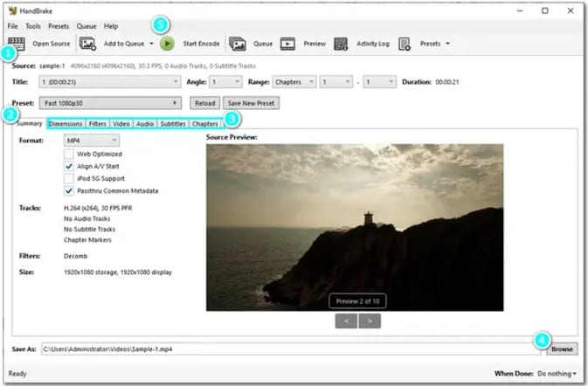
Task: Click the sample-1 source name
Action: 52,66
